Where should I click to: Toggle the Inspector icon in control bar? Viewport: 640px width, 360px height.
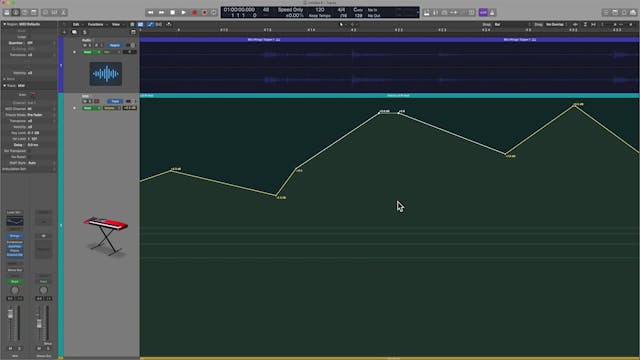16,13
